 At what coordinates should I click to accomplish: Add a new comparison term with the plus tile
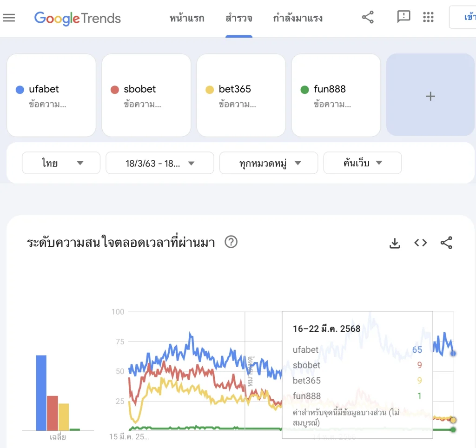tap(430, 95)
